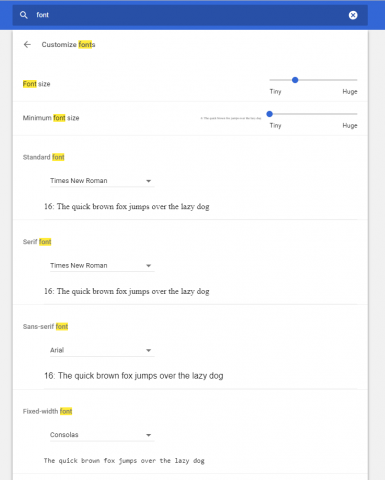Click the fixed-width sample text preview
Image resolution: width=385 pixels, height=480 pixels.
click(124, 461)
